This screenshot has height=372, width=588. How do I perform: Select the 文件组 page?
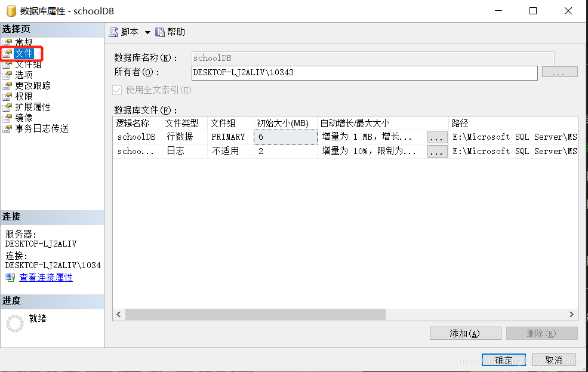[x=28, y=64]
